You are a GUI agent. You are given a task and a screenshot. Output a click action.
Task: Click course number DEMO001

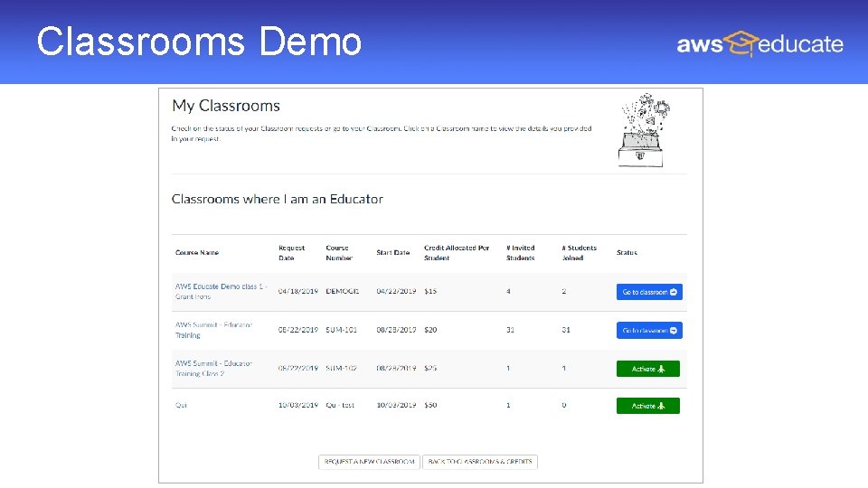click(342, 291)
